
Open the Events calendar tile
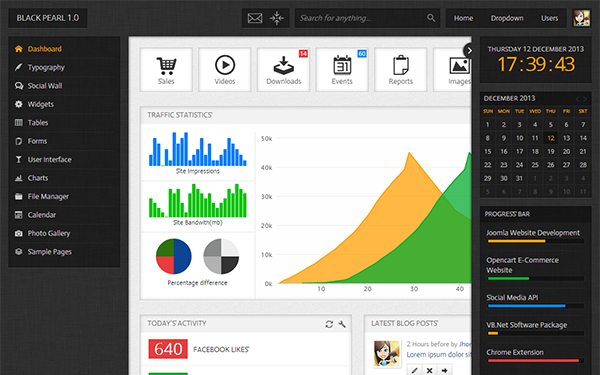point(342,70)
